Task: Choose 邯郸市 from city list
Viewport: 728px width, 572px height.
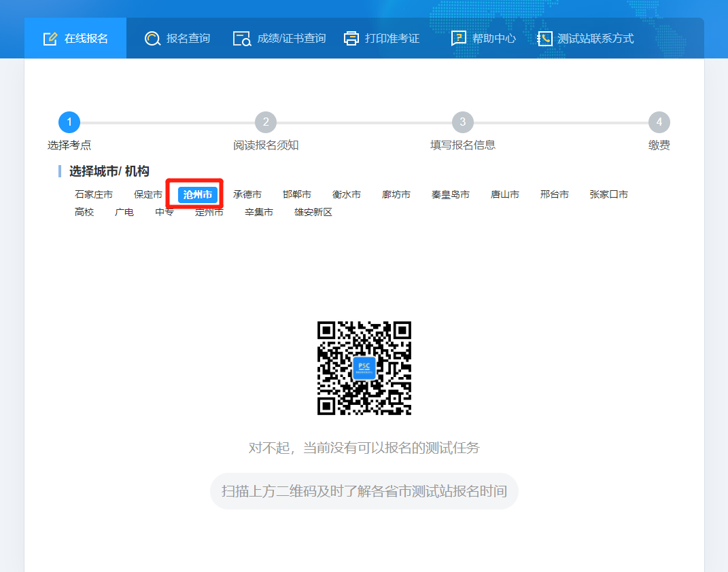Action: point(297,194)
